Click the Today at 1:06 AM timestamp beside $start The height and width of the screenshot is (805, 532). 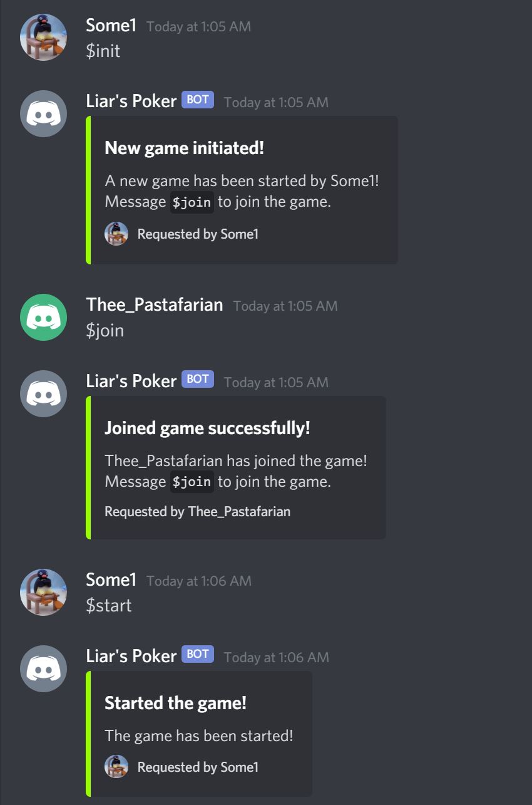point(199,581)
